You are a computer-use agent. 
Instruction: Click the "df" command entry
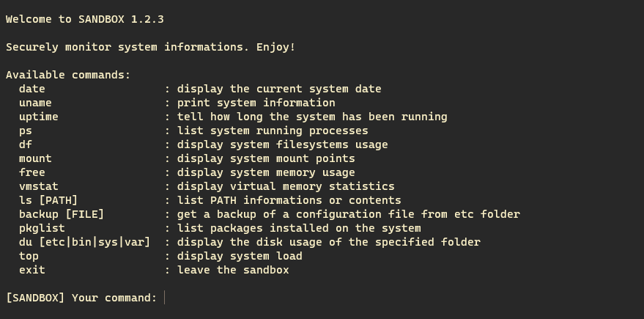(26, 144)
